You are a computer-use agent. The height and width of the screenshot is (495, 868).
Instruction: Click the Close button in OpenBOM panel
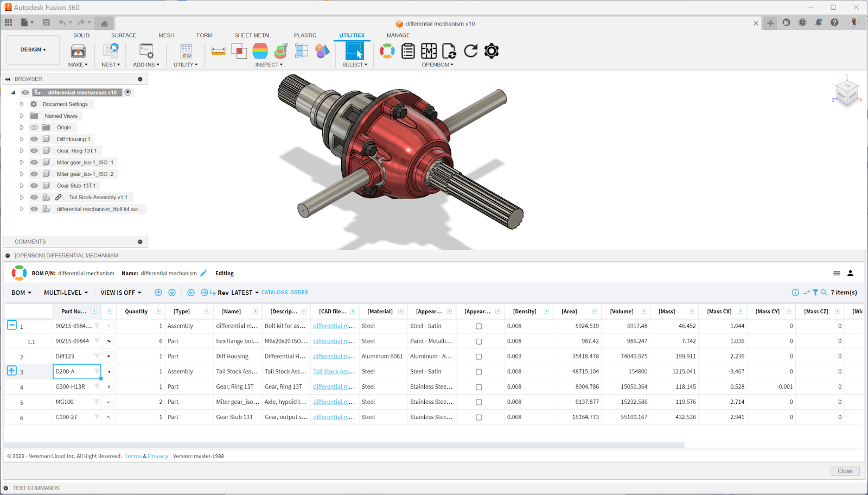844,471
